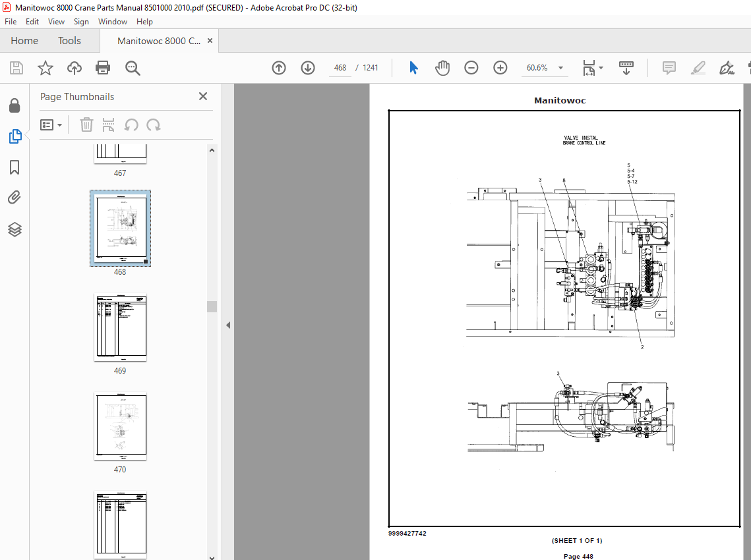Open the Find text magnifier icon
This screenshot has height=560, width=751.
(x=133, y=68)
